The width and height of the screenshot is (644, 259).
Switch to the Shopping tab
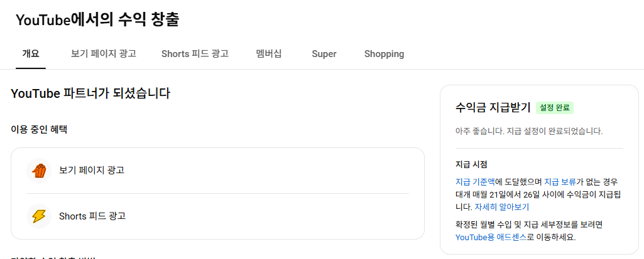(384, 54)
